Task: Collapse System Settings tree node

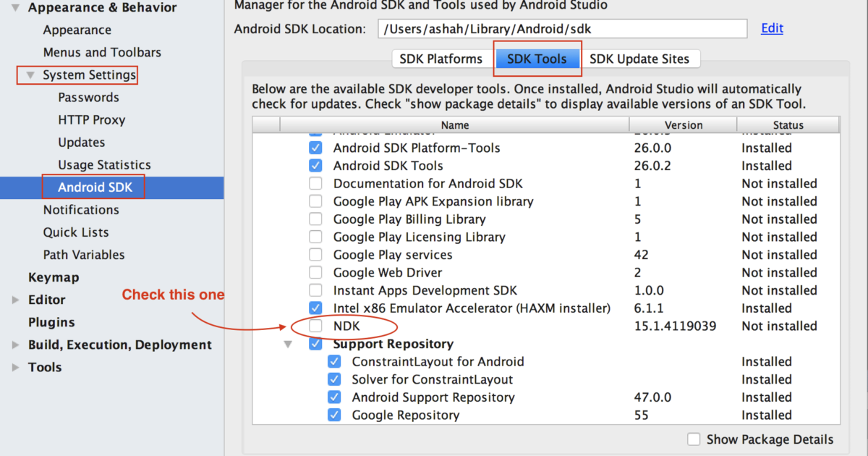Action: pyautogui.click(x=30, y=75)
